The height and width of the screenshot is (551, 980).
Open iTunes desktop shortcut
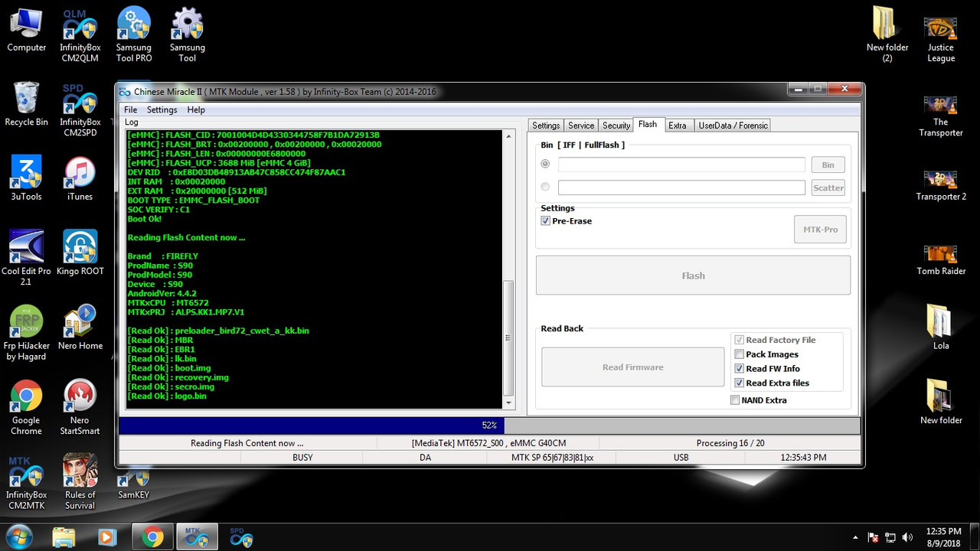coord(80,178)
